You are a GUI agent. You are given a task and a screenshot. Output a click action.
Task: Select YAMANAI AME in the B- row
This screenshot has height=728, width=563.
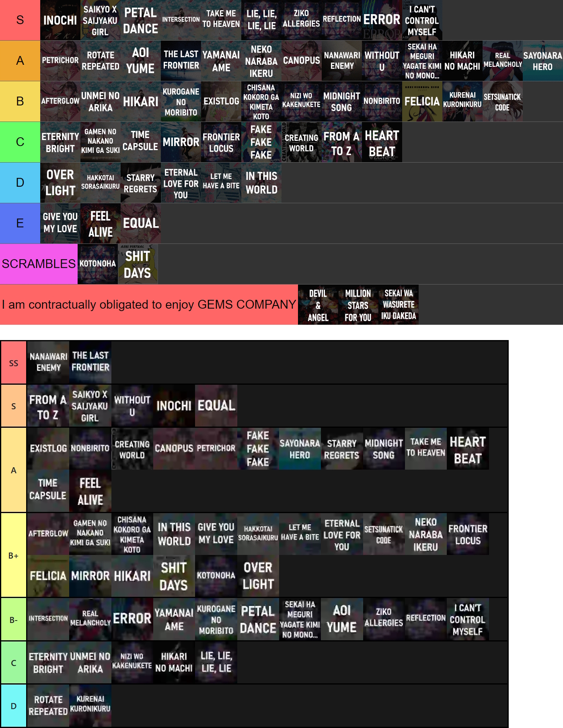[174, 619]
